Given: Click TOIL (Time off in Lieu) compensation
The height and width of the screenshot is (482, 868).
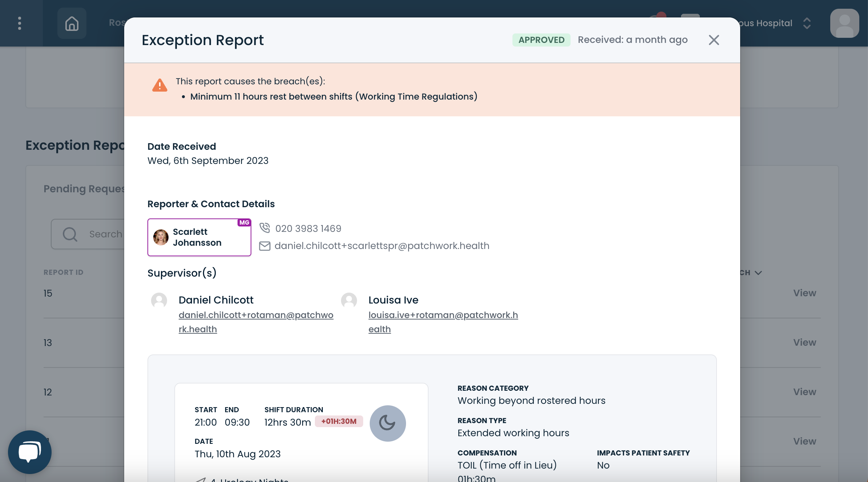Looking at the screenshot, I should [x=507, y=465].
